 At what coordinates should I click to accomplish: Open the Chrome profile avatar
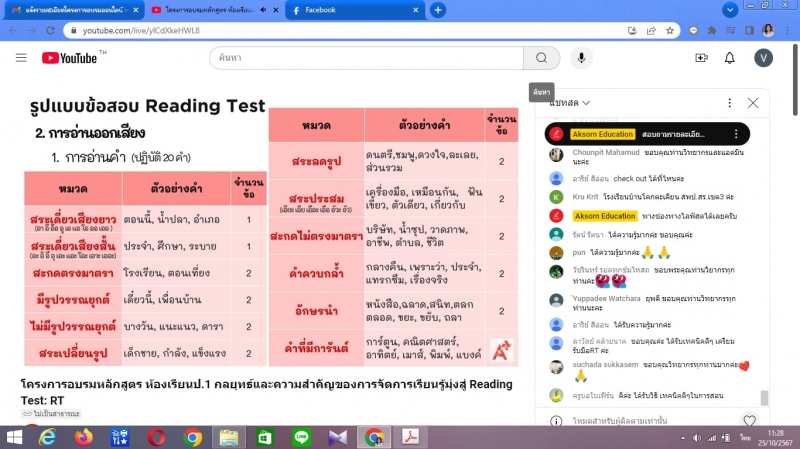pos(768,31)
